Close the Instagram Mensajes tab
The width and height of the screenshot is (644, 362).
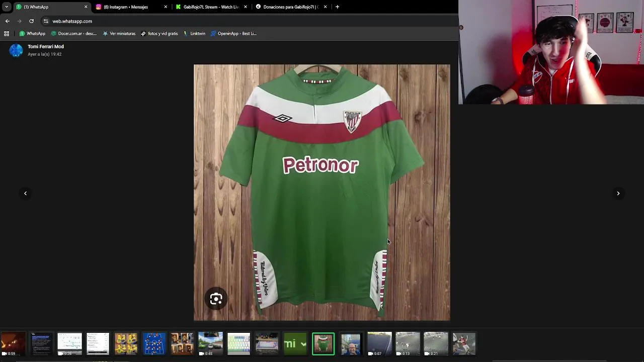point(166,7)
